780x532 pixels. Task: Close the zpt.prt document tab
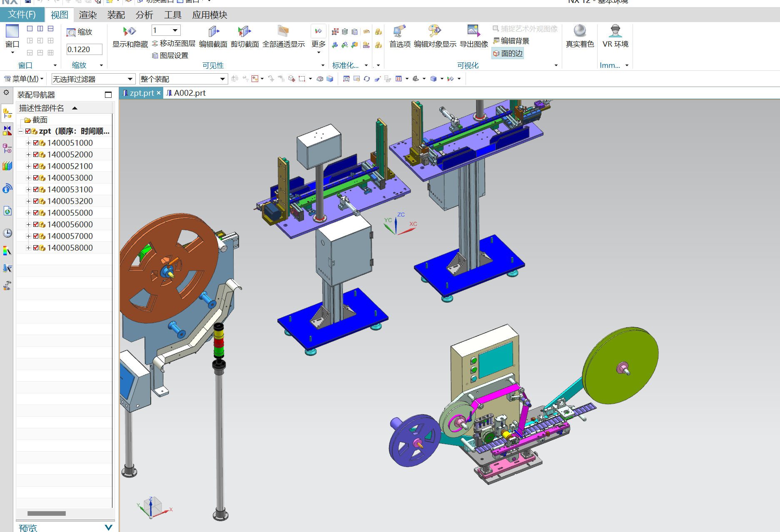159,93
